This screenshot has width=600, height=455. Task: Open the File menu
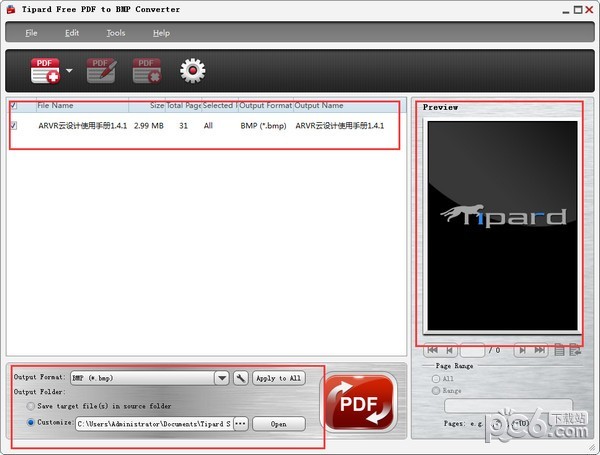pyautogui.click(x=31, y=33)
